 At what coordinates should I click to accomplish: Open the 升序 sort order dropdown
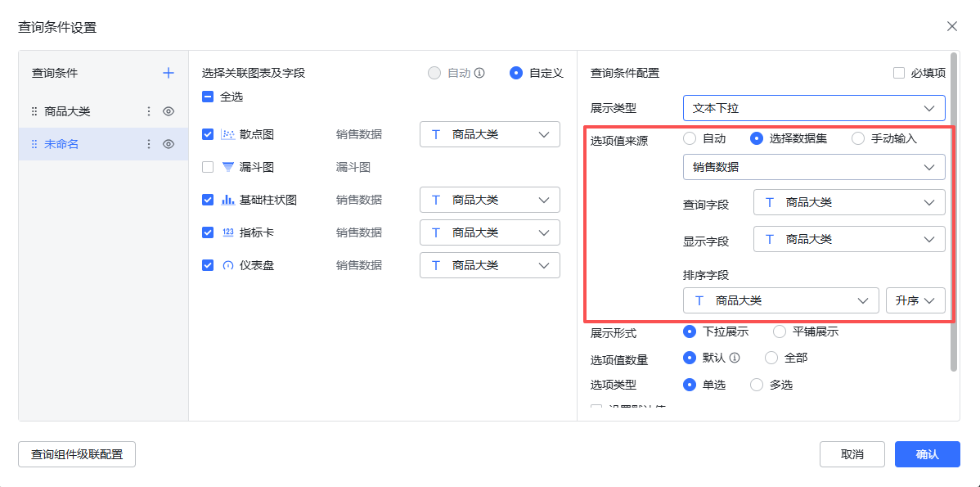click(915, 300)
